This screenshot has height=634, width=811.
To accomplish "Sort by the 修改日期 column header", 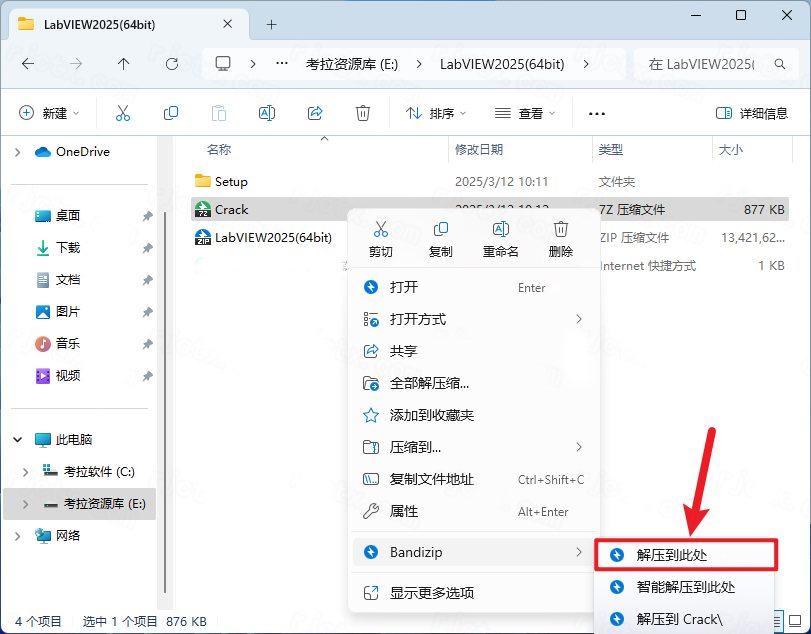I will pyautogui.click(x=478, y=150).
